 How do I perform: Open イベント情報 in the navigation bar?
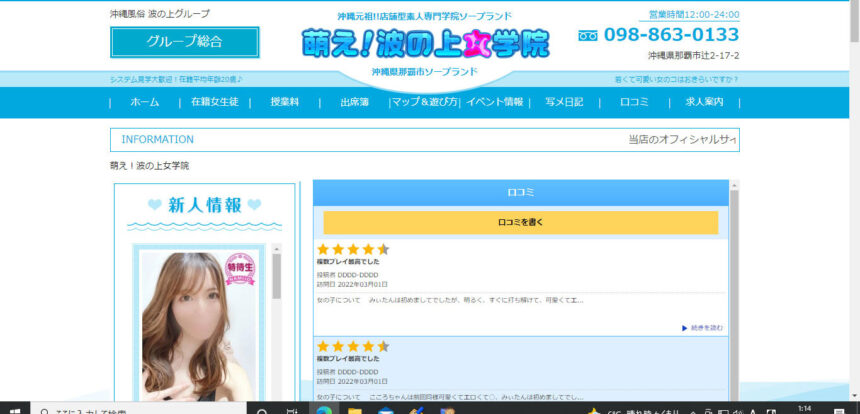click(495, 102)
